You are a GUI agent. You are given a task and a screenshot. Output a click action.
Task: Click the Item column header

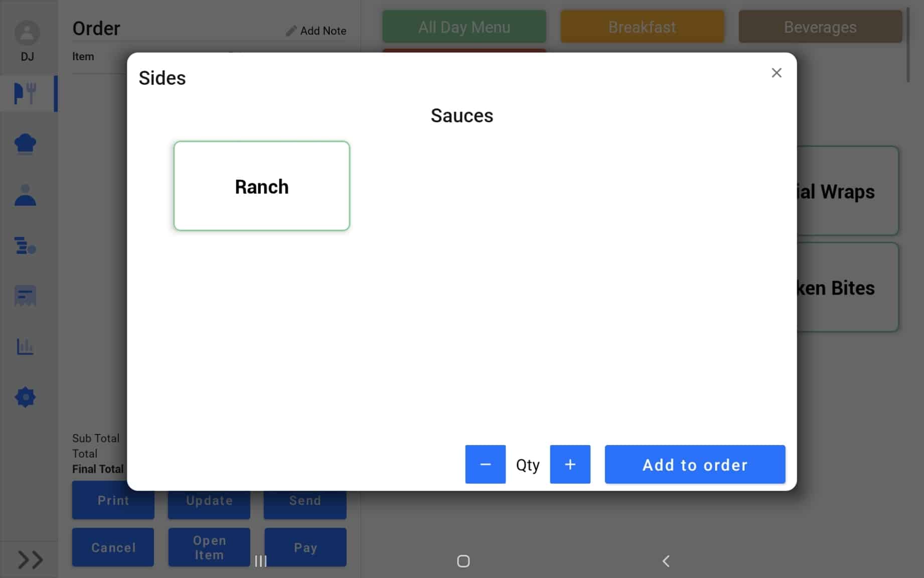83,56
